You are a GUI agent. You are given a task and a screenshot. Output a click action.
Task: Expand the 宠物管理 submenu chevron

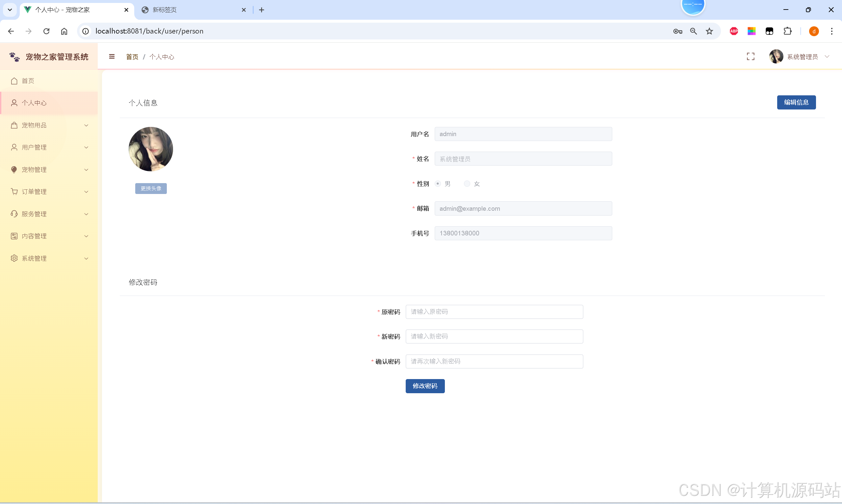tap(86, 170)
